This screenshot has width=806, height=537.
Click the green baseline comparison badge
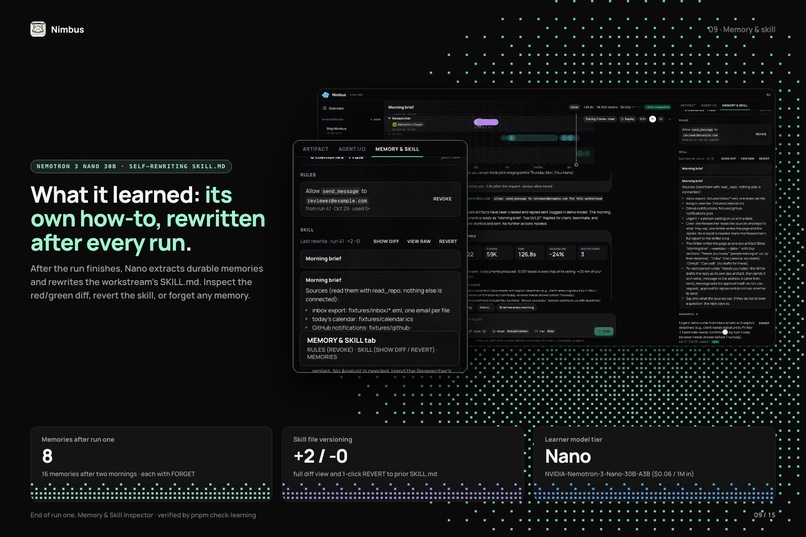pyautogui.click(x=658, y=107)
